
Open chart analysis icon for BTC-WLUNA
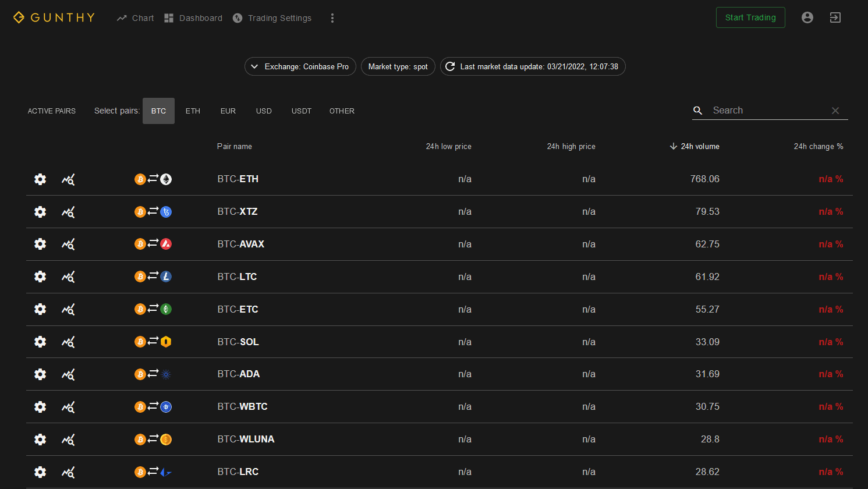coord(68,440)
